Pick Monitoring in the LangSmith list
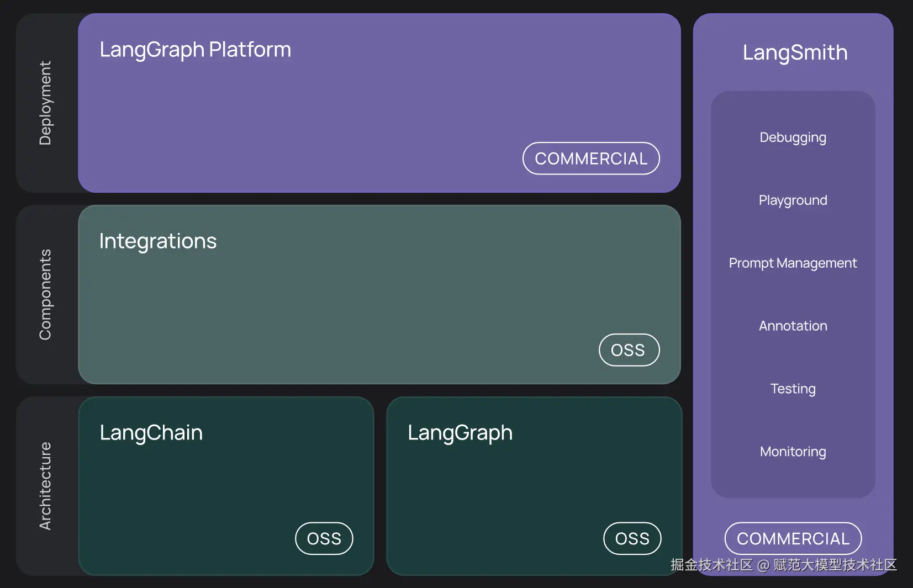Screen dimensions: 913x588 [x=793, y=452]
